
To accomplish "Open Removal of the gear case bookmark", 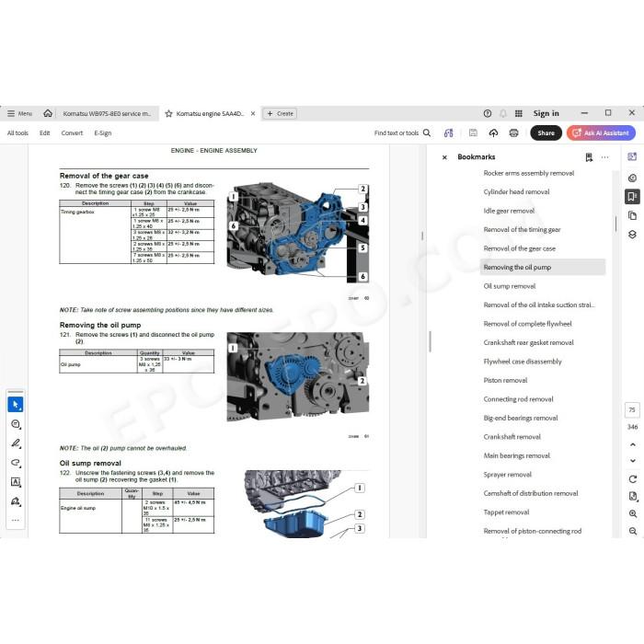I will (519, 248).
